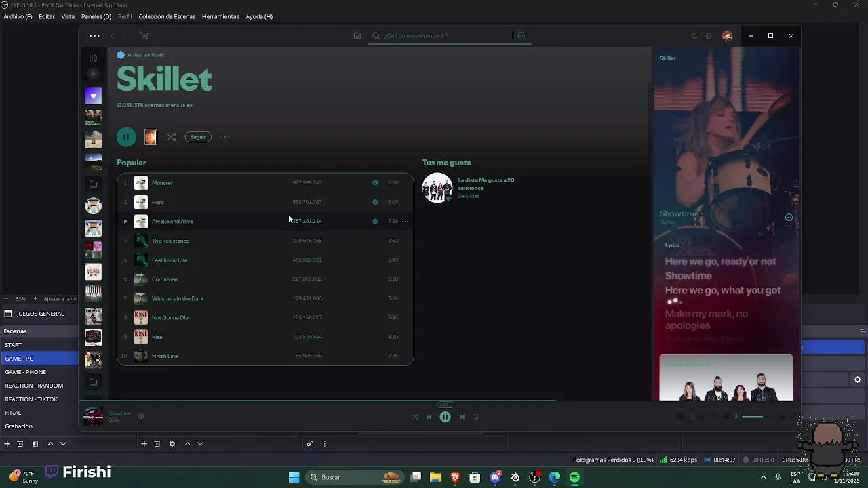Select the track Rise
The width and height of the screenshot is (868, 488).
click(264, 337)
